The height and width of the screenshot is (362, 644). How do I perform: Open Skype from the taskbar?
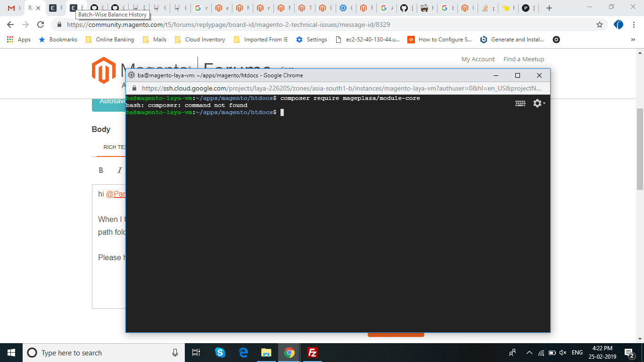(x=220, y=353)
